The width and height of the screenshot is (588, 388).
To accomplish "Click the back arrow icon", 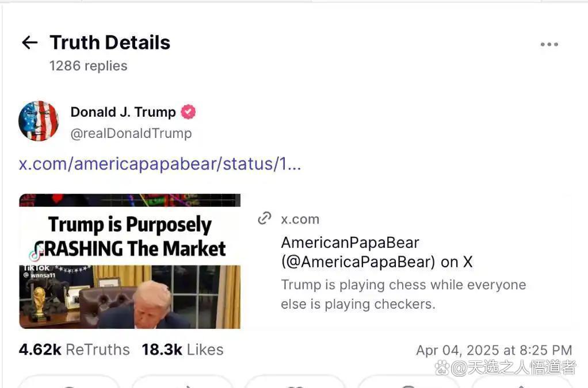I will [x=29, y=43].
